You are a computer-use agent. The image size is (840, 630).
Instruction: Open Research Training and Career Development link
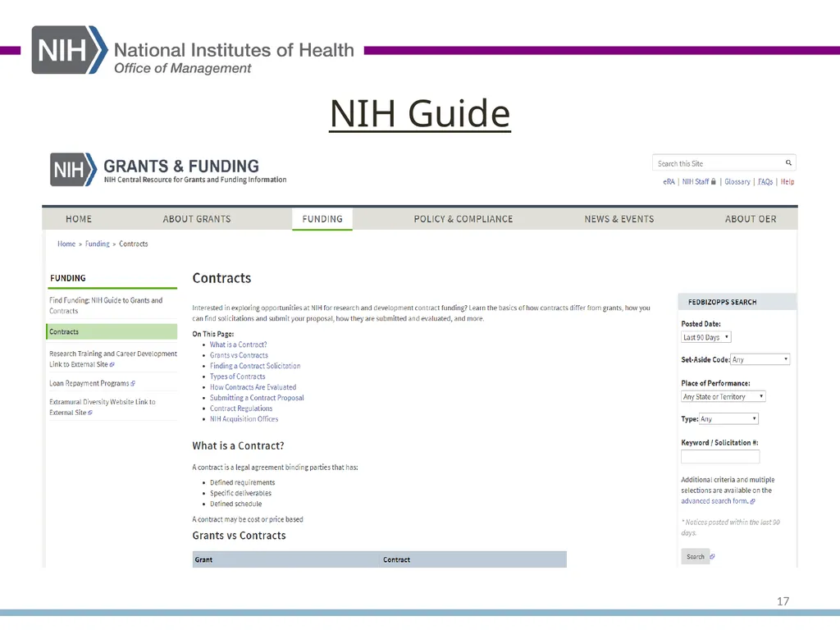click(113, 359)
